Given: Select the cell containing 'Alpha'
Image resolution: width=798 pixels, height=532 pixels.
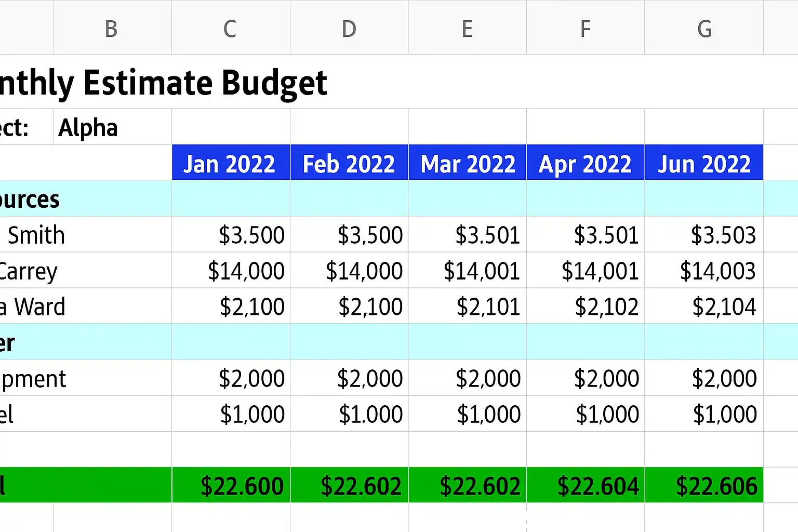Looking at the screenshot, I should click(x=112, y=128).
